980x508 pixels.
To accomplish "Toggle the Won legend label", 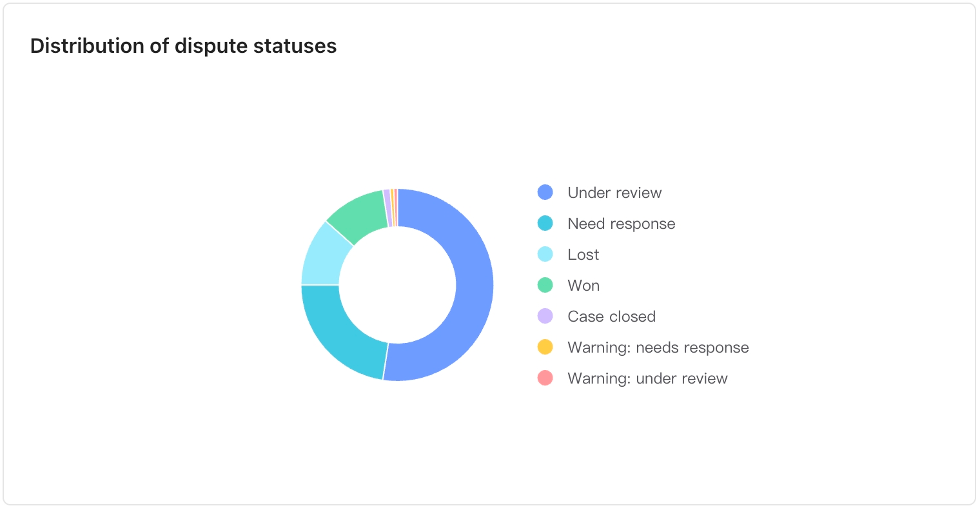I will coord(583,286).
